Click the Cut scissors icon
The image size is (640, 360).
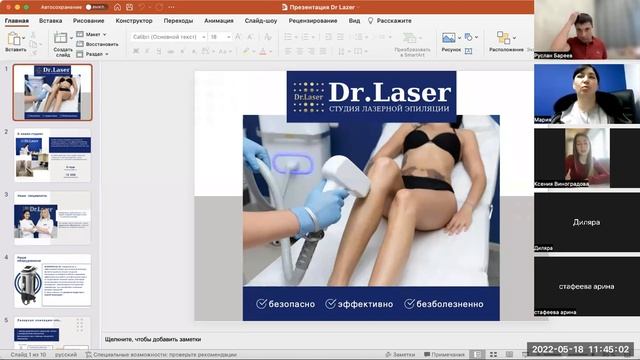pyautogui.click(x=33, y=35)
